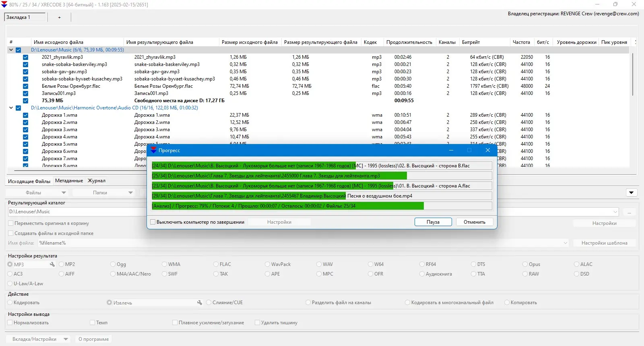Enable Переместить оригинал в корзину option
The height and width of the screenshot is (346, 644).
click(x=11, y=223)
